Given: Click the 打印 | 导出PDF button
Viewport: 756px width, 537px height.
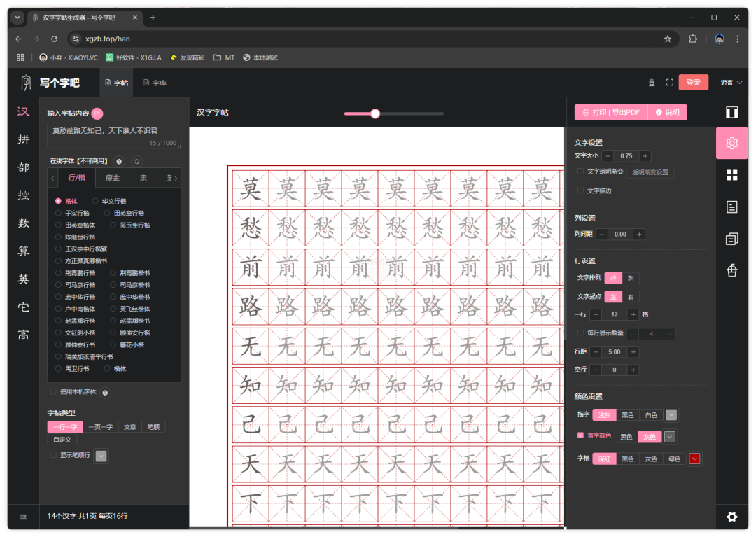Looking at the screenshot, I should coord(610,112).
